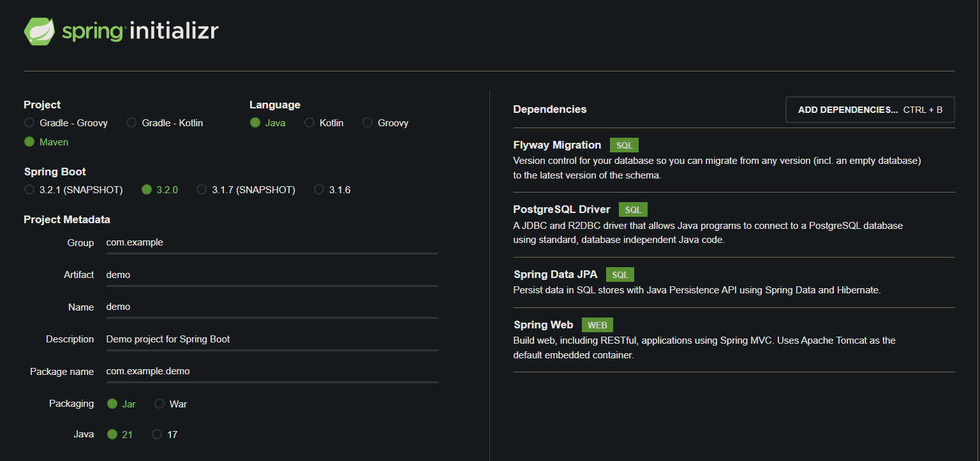Select Spring Boot 3.2.1 (SNAPSHOT) version

coord(29,190)
